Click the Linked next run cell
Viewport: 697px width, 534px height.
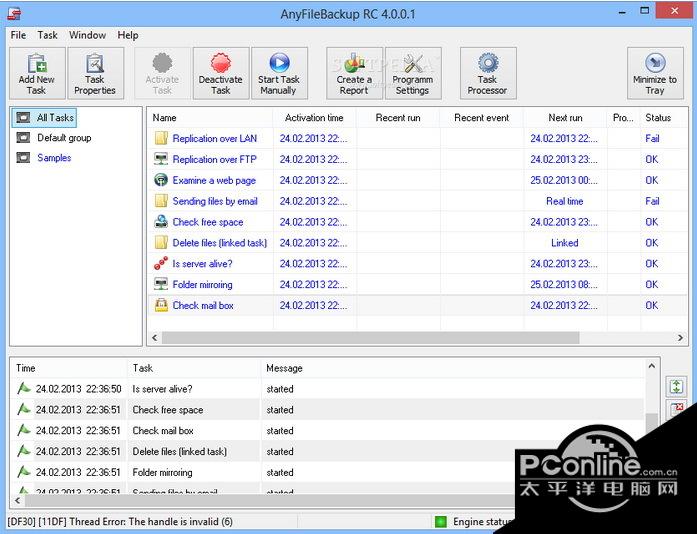[x=565, y=243]
